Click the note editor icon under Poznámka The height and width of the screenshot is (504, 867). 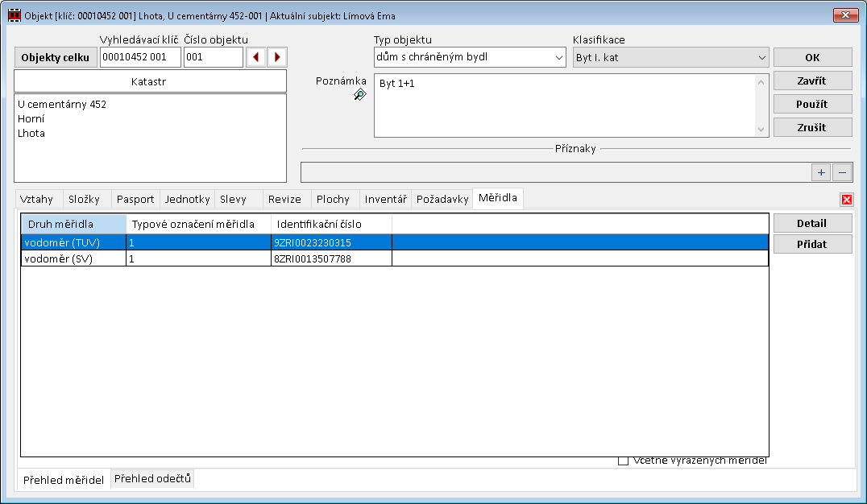359,95
